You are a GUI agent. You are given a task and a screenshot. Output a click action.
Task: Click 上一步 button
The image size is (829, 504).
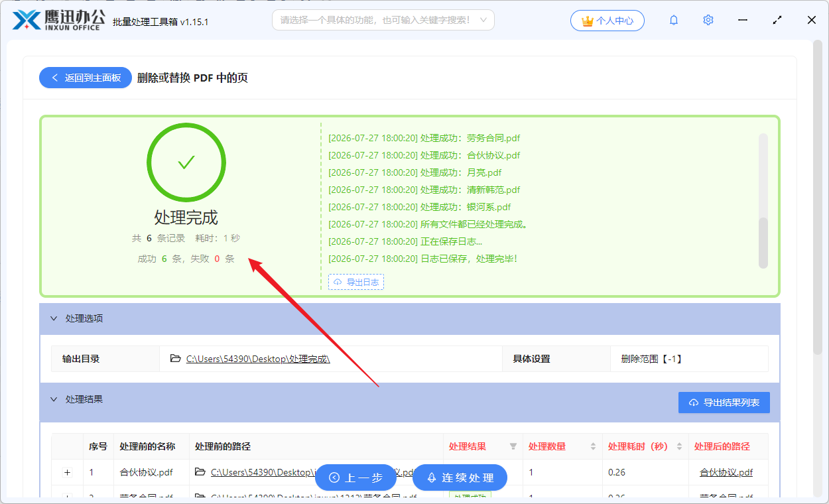(x=355, y=477)
